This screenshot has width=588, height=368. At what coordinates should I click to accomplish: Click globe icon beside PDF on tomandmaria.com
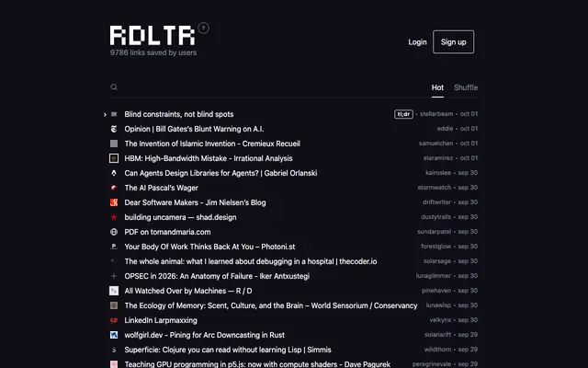click(x=114, y=232)
